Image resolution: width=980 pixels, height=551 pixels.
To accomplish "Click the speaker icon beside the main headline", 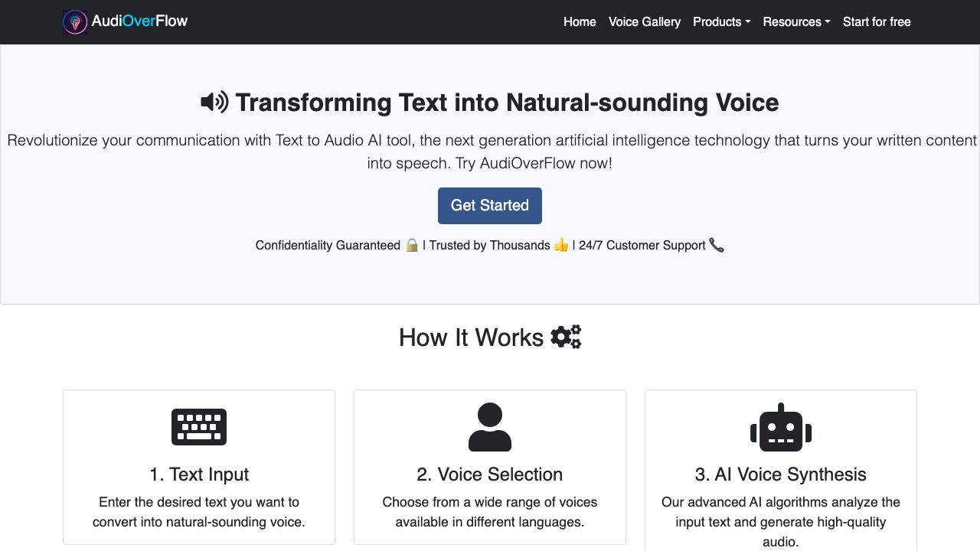I will [214, 102].
